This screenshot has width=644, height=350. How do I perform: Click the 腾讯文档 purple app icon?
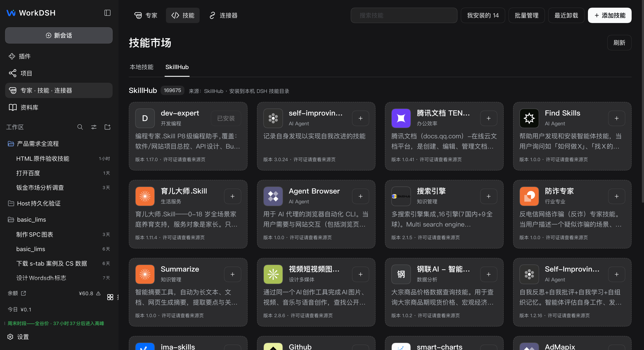401,118
